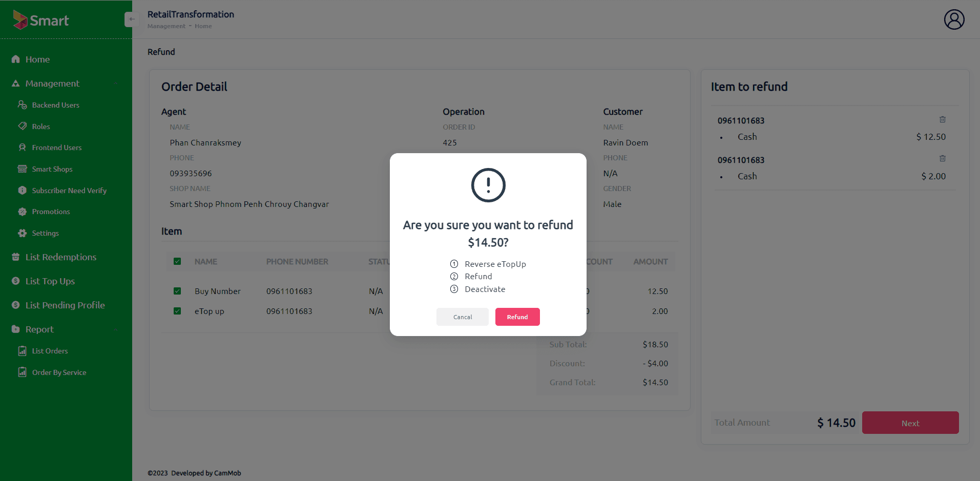Image resolution: width=980 pixels, height=481 pixels.
Task: Click the Next button
Action: 910,423
